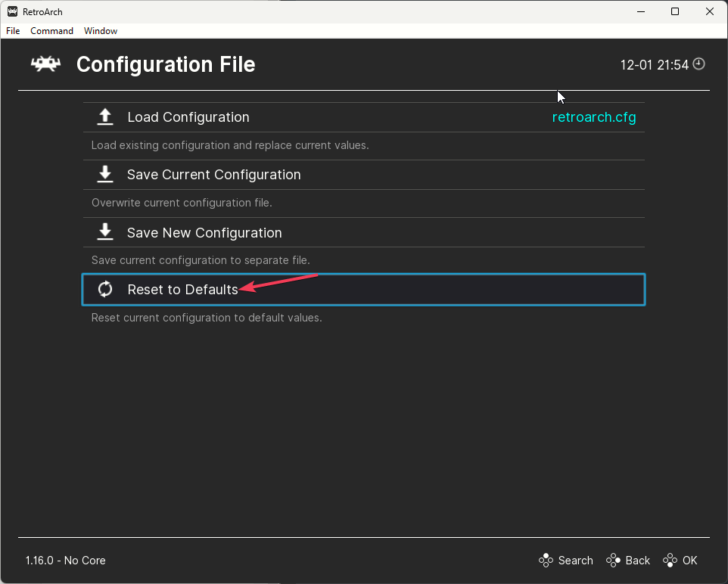
Task: Click the Back gamepad button icon
Action: point(614,561)
